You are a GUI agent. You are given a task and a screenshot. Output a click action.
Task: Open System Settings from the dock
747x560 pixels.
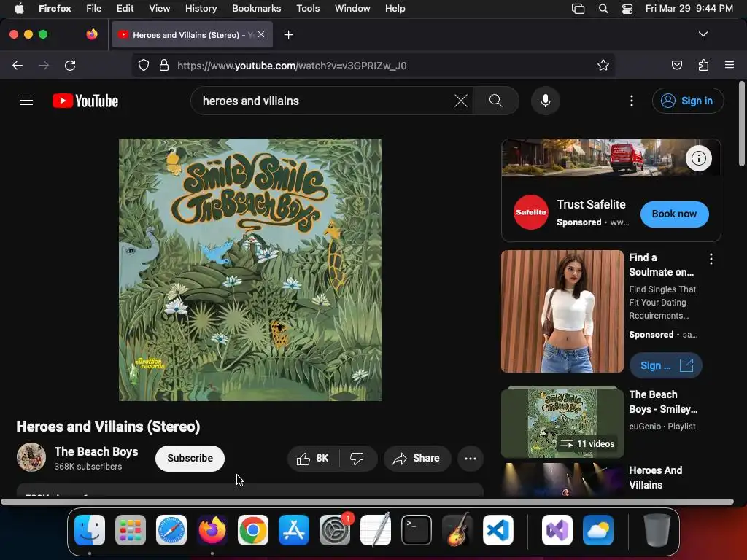pos(334,530)
